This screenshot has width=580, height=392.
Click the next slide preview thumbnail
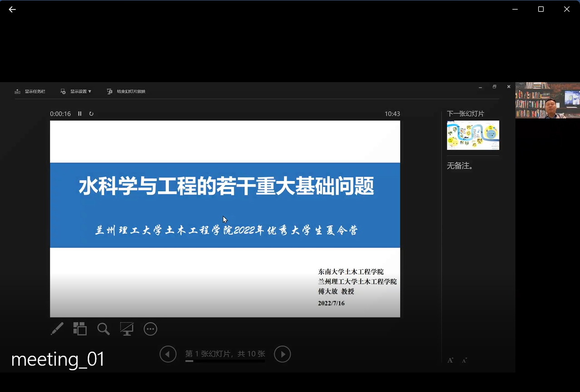tap(473, 135)
